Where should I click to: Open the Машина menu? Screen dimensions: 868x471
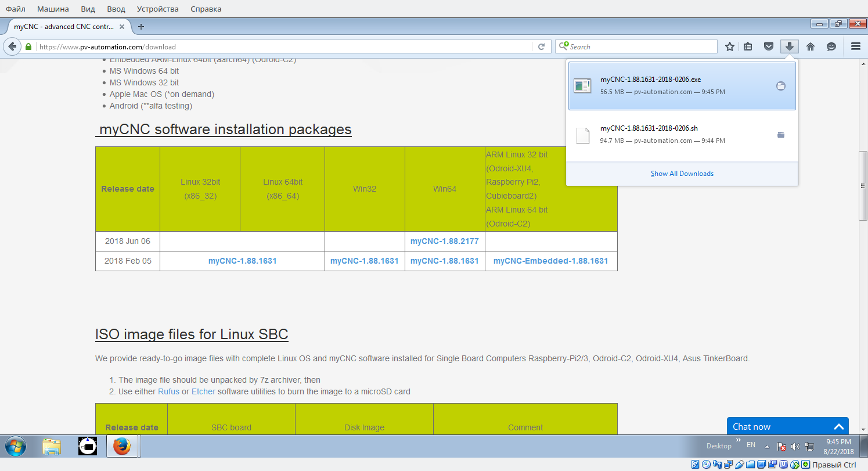[53, 9]
